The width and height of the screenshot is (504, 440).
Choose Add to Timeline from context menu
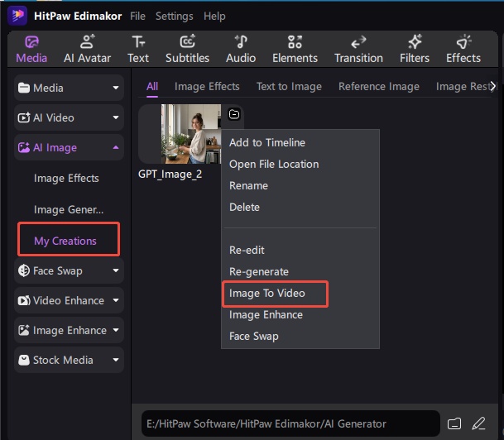(x=267, y=142)
